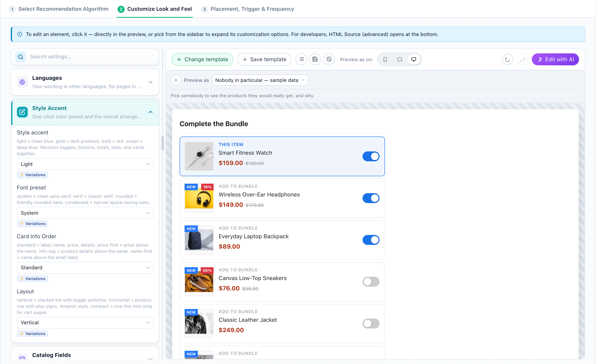Click Edit with AI button
Viewport: 596px width, 364px height.
click(555, 59)
